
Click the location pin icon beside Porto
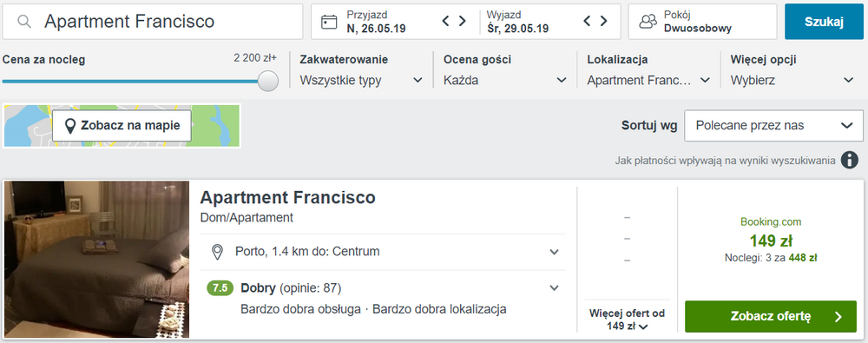click(218, 252)
